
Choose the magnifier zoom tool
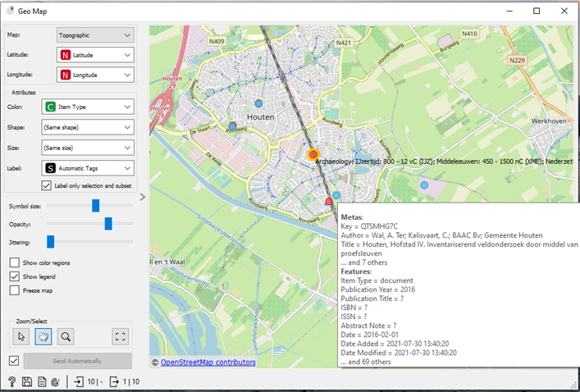point(65,335)
